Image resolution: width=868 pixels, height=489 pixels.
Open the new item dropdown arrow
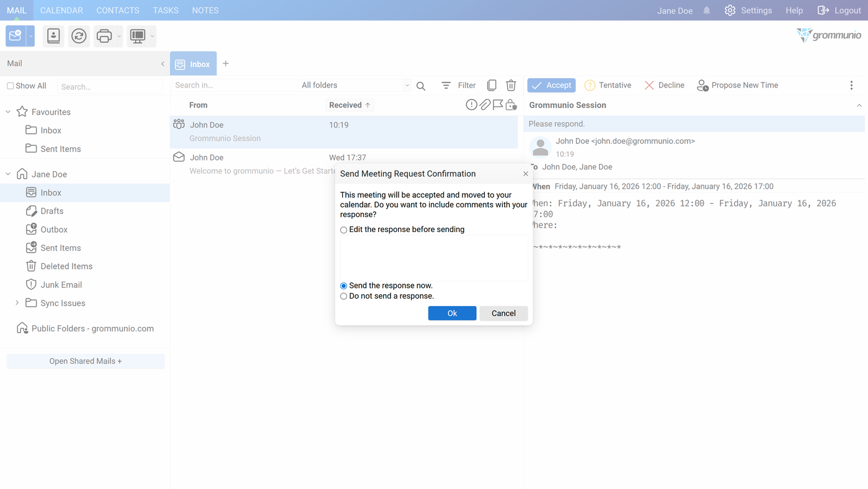click(30, 36)
